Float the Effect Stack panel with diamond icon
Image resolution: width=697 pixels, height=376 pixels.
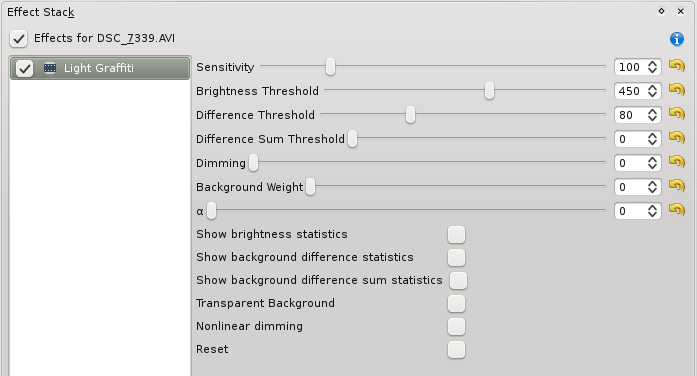tap(661, 11)
